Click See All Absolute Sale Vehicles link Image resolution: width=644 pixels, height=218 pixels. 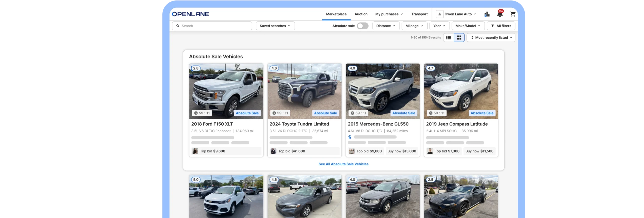point(343,164)
